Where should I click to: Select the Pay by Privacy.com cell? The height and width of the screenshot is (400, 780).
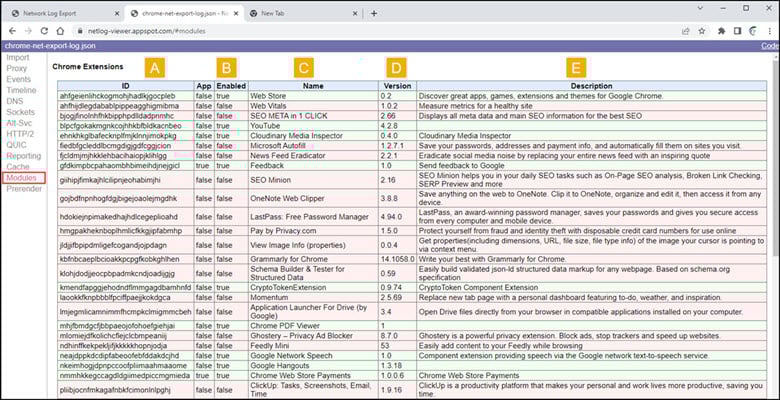313,231
